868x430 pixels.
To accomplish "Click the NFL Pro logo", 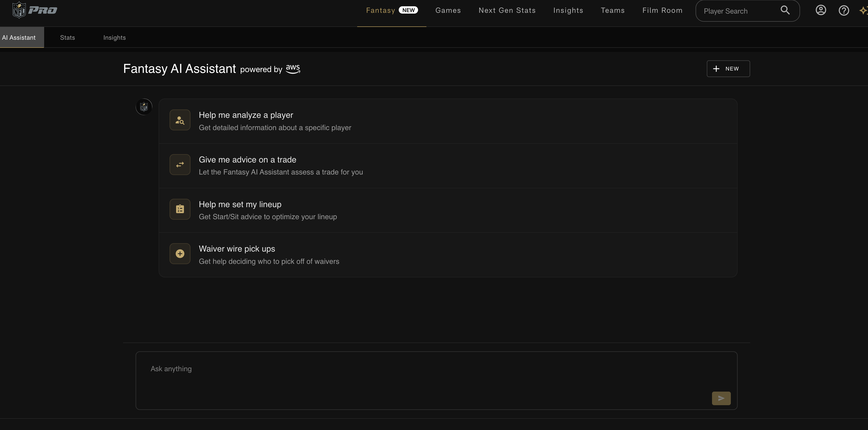I will point(34,10).
